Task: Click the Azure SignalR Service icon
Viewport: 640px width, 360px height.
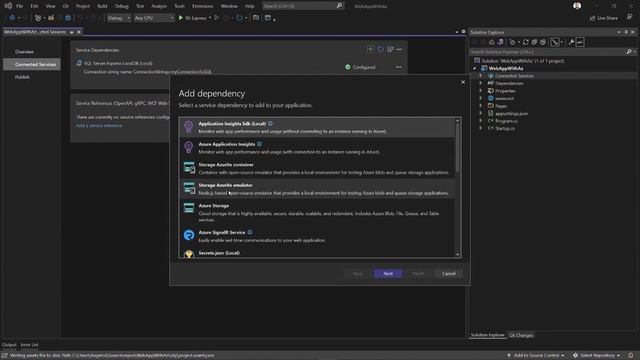Action: [189, 235]
